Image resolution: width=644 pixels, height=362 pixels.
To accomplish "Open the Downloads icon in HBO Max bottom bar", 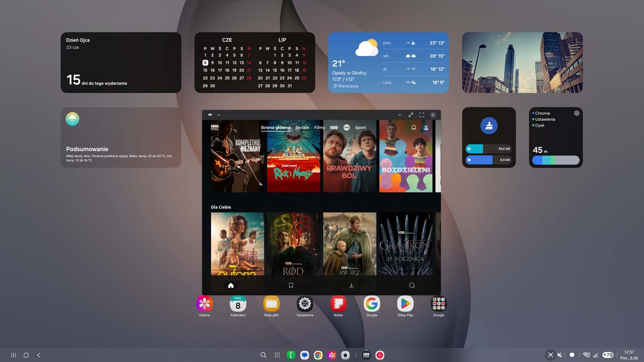I will 351,285.
